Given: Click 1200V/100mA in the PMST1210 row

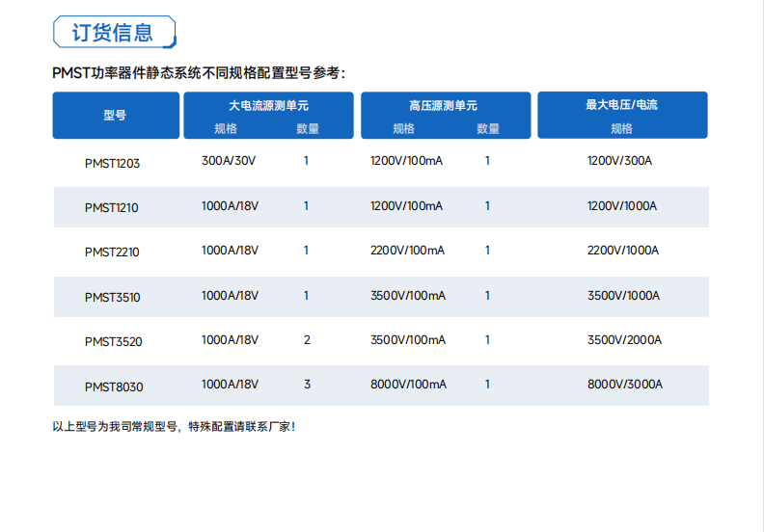Looking at the screenshot, I should coord(406,206).
